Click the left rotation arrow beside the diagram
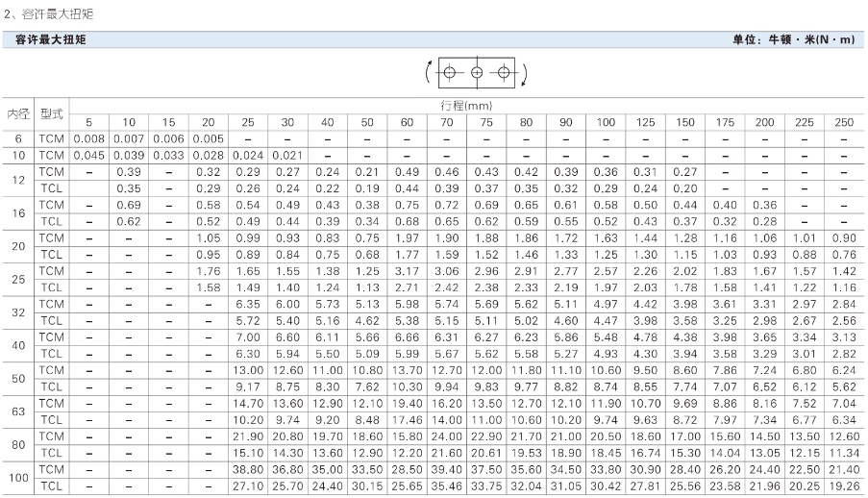This screenshot has width=868, height=498. (x=426, y=72)
